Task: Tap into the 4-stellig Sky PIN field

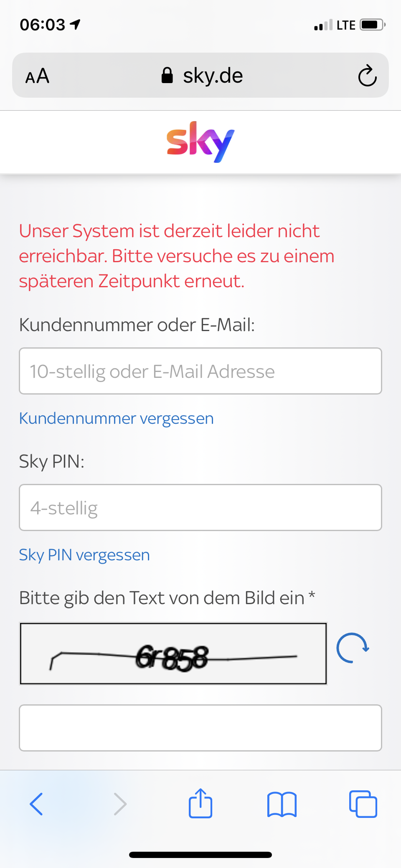Action: click(x=200, y=508)
